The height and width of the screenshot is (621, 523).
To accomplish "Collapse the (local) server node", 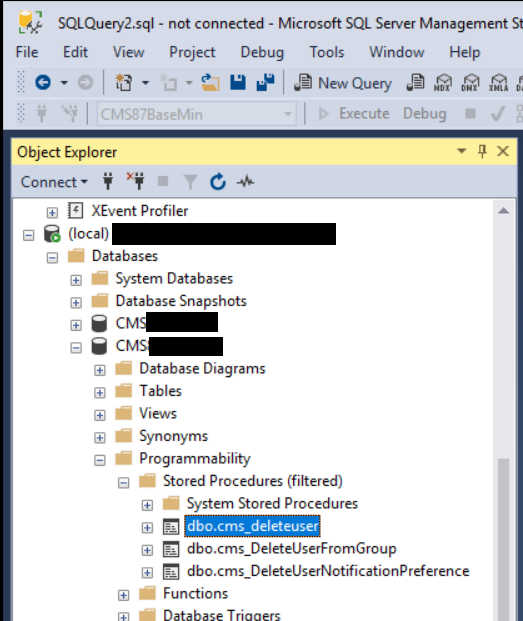I will pyautogui.click(x=29, y=235).
